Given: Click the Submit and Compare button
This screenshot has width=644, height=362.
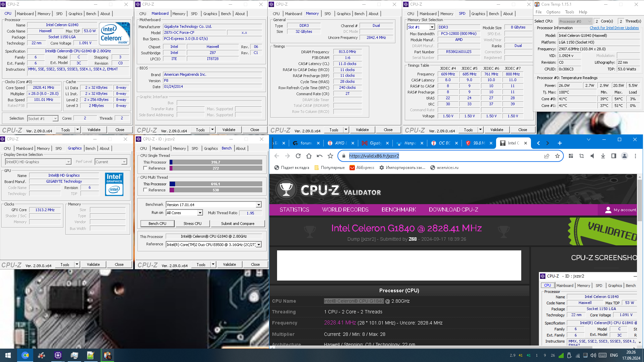Looking at the screenshot, I should 237,224.
